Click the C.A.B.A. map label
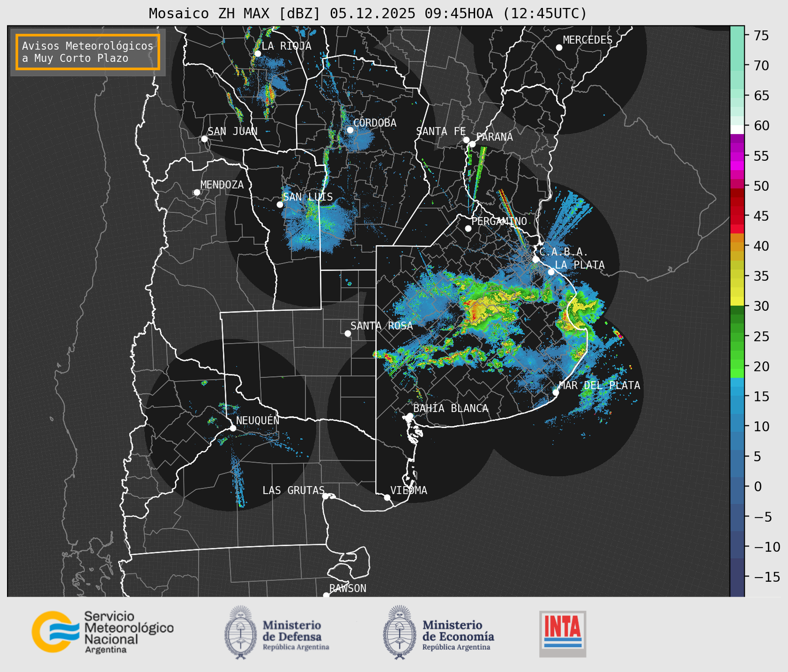This screenshot has height=672, width=788. click(564, 252)
